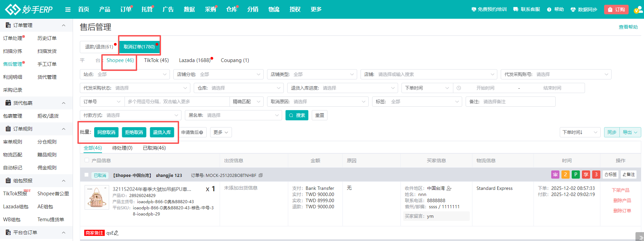
Task: Click the add-buyer person icon beside 中国台湾
Action: [x=449, y=188]
